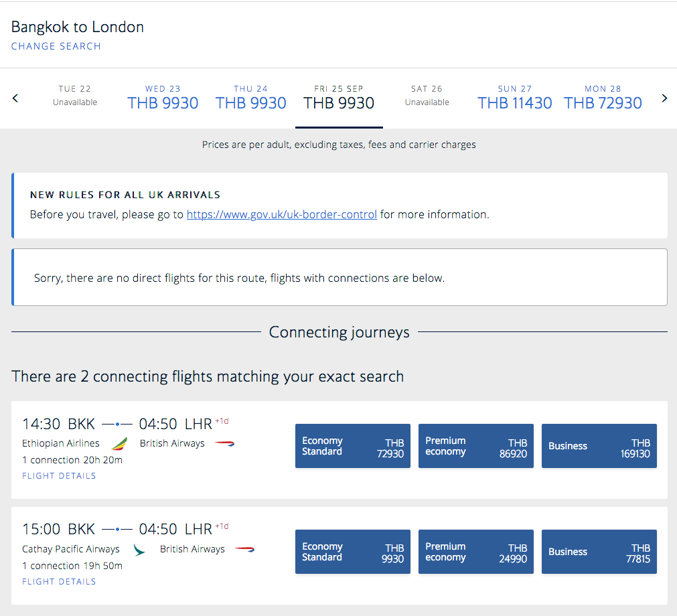
Task: Expand FLIGHT DETAILS for 14:30 flight
Action: (59, 475)
